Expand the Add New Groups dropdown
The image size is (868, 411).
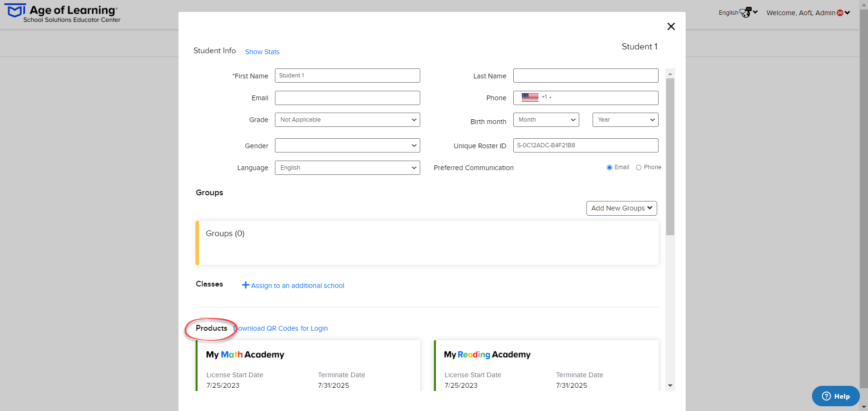[x=622, y=208]
